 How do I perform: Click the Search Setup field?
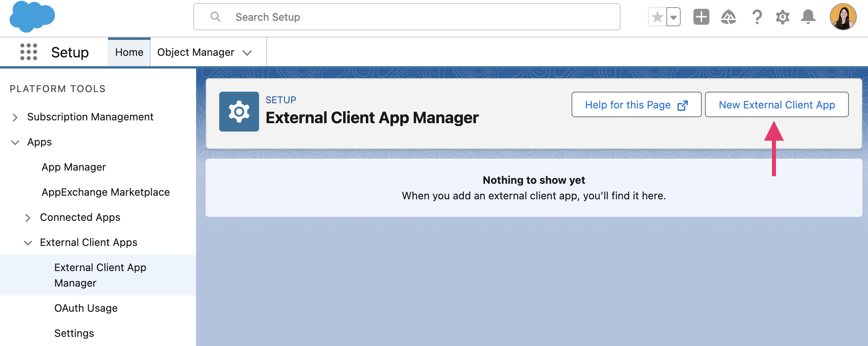point(407,17)
